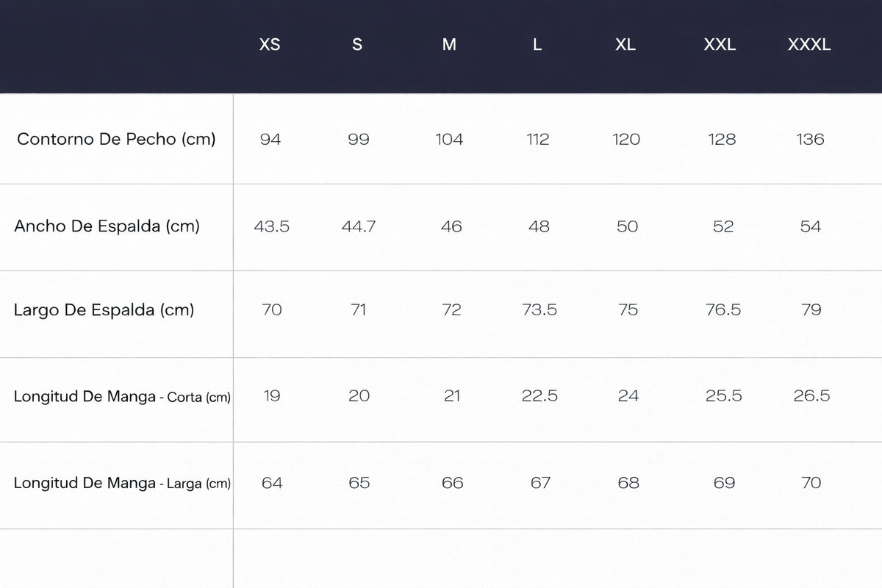The width and height of the screenshot is (882, 588).
Task: Select Longitud De Manga - Larga label
Action: pos(122,484)
